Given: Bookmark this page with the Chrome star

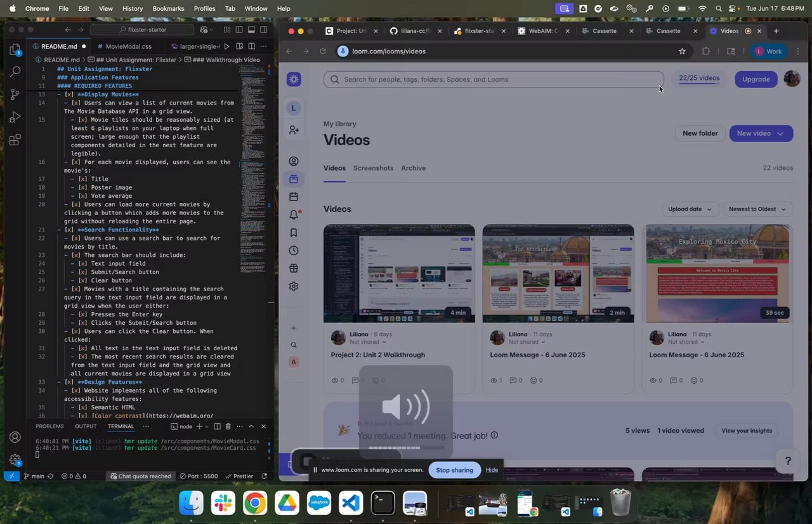Looking at the screenshot, I should click(x=683, y=51).
